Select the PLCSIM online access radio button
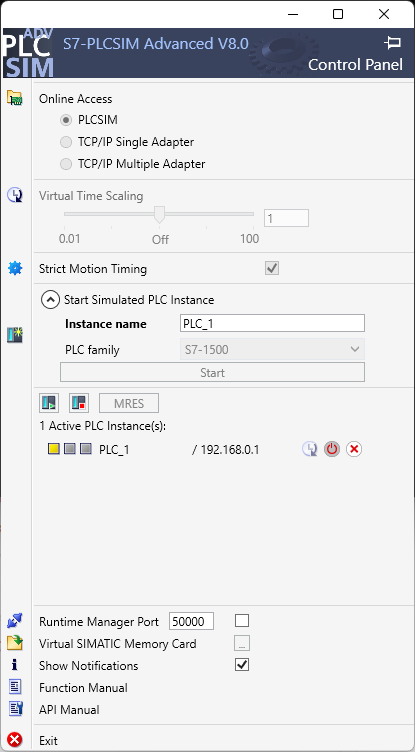The height and width of the screenshot is (752, 415). pyautogui.click(x=66, y=120)
